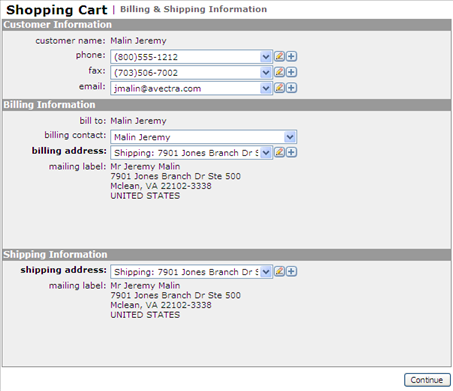Add a new phone number with plus icon
The image size is (453, 391).
(292, 56)
